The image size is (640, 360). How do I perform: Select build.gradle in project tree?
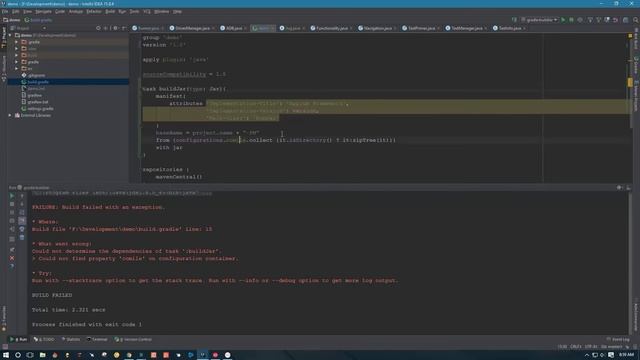(x=38, y=82)
